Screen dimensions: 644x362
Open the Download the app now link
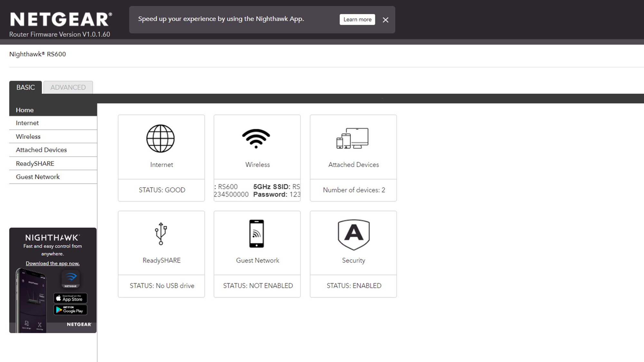[52, 263]
